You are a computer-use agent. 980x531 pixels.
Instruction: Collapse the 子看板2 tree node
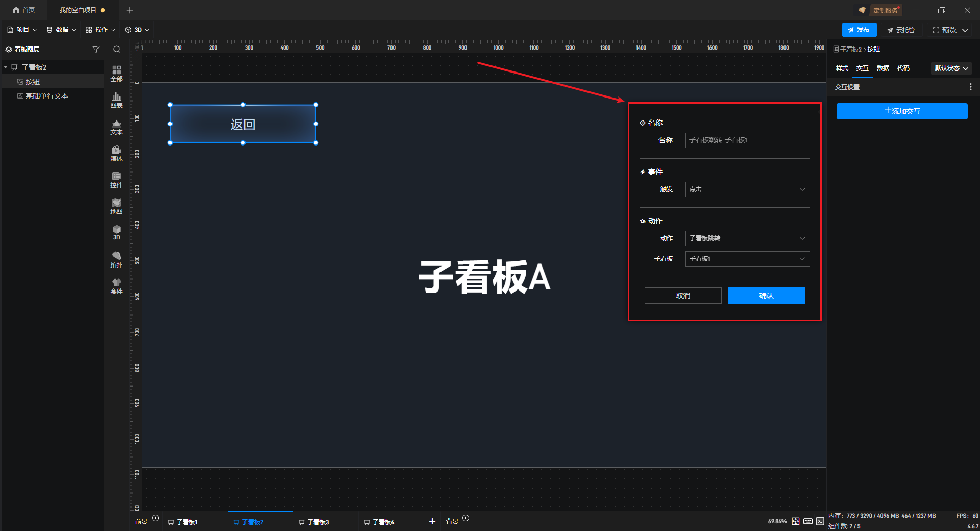[x=6, y=67]
